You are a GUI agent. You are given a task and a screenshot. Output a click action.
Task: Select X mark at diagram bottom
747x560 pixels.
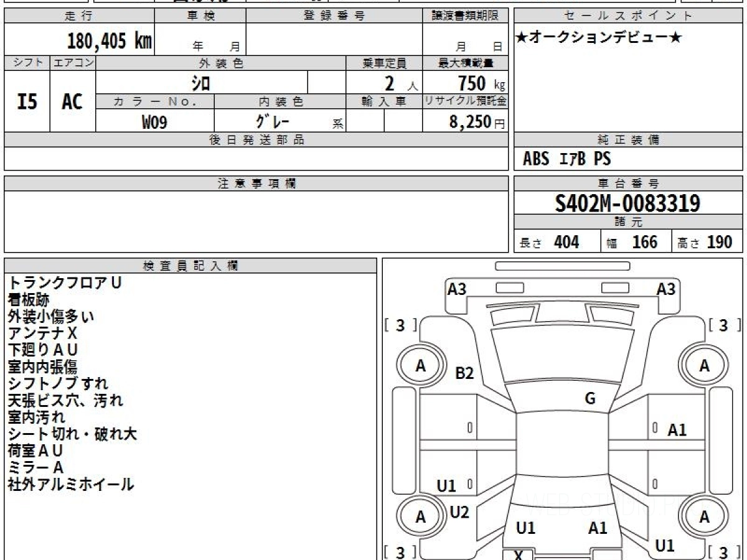(519, 555)
